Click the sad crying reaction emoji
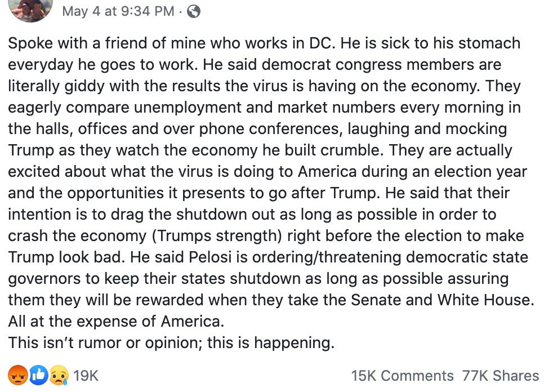The image size is (544, 392). pyautogui.click(x=59, y=375)
